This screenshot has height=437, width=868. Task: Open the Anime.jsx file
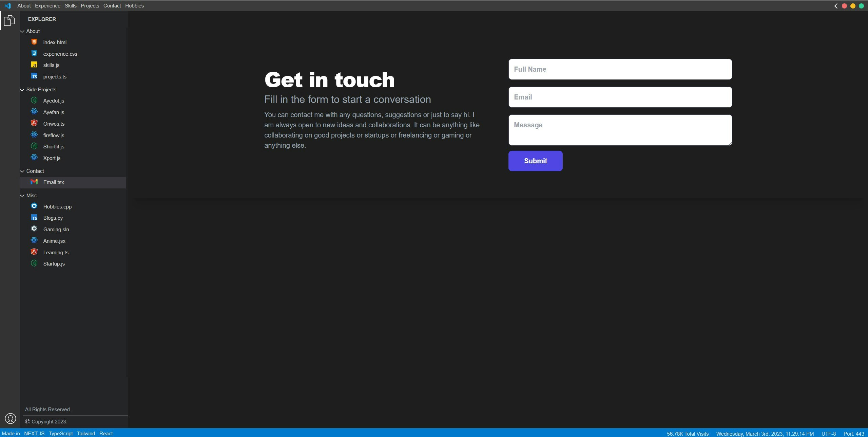(73, 241)
